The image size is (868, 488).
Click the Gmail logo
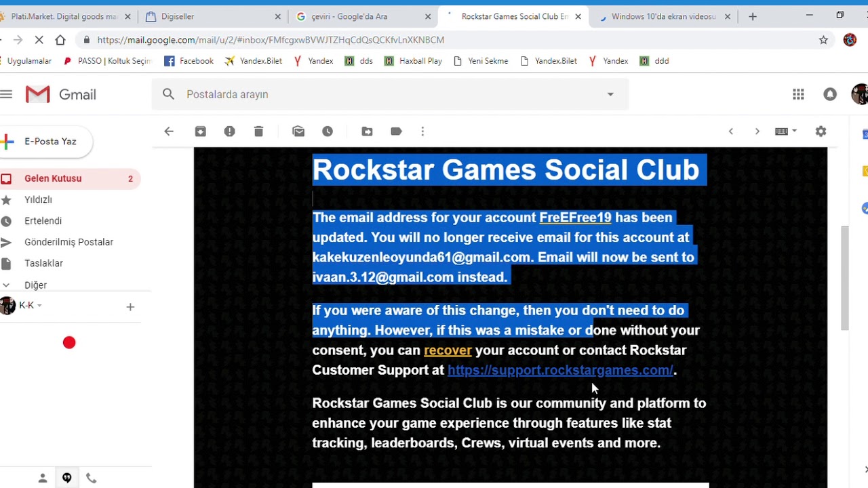[60, 94]
